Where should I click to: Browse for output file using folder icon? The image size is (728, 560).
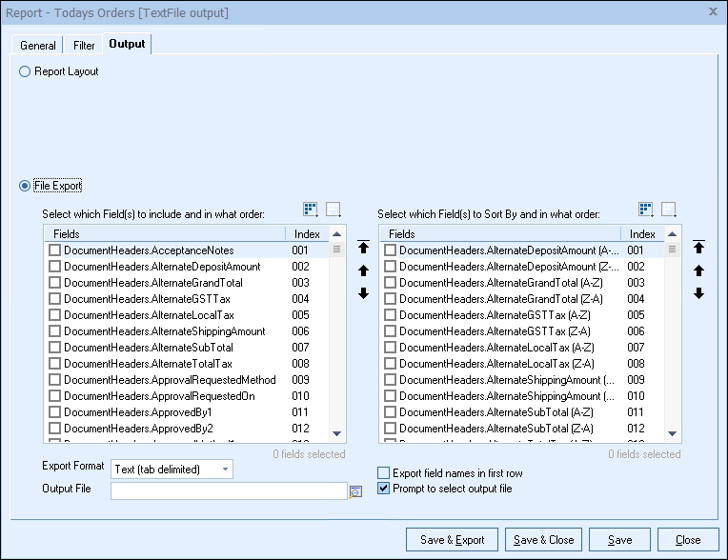[355, 491]
